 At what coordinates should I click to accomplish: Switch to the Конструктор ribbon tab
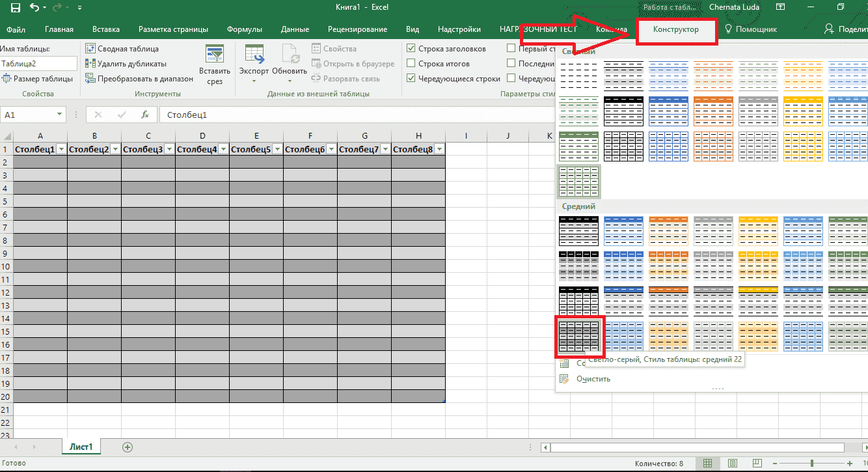[x=677, y=29]
